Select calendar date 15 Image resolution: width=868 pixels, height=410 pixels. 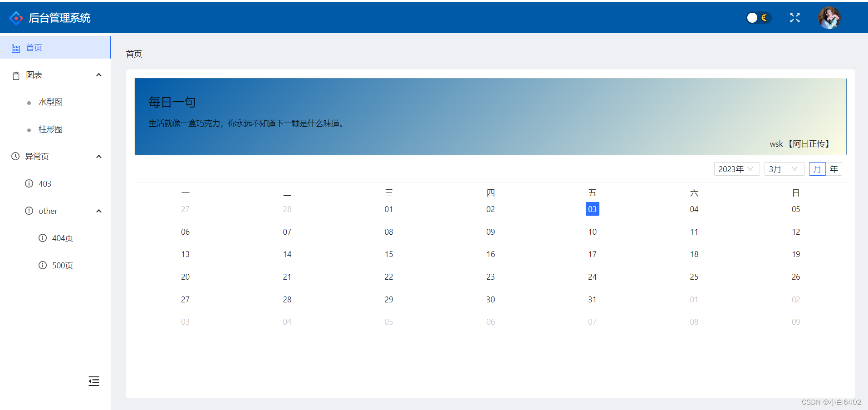[389, 254]
